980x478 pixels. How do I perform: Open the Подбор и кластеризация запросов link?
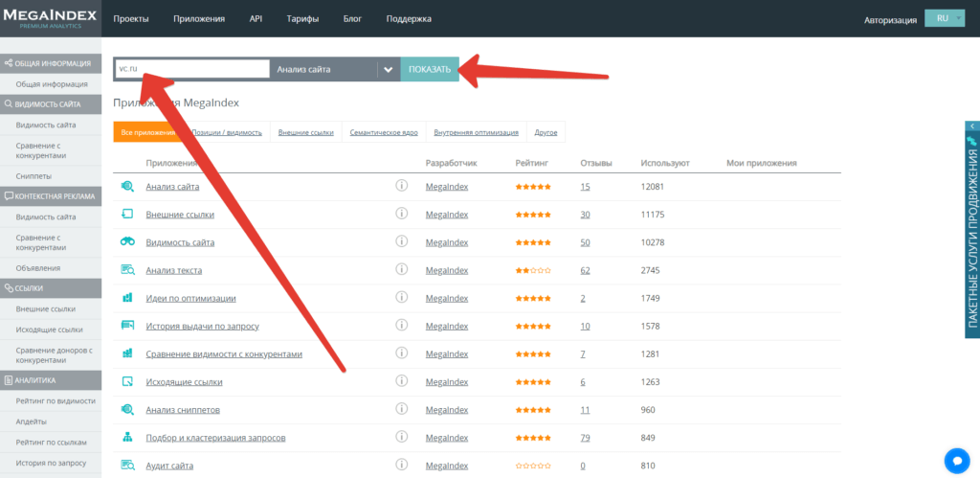(215, 438)
